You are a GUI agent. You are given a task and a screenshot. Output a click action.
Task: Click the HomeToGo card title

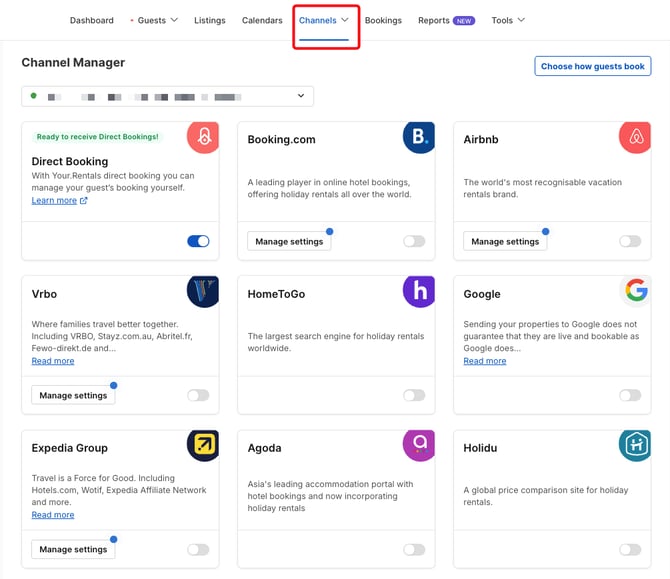tap(276, 294)
